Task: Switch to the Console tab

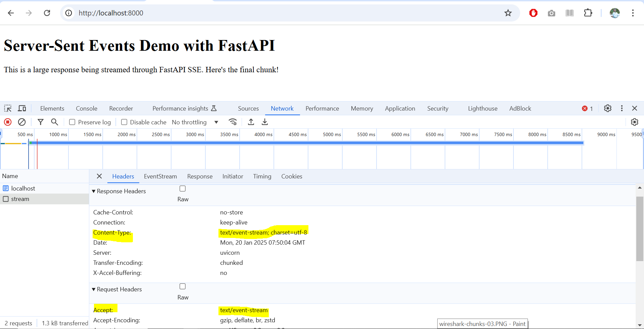Action: [87, 109]
